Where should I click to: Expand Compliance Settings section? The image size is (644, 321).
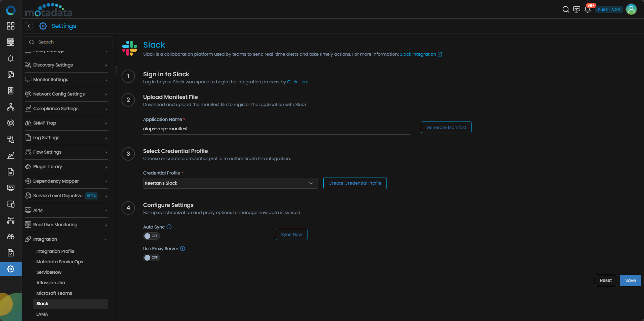pos(66,109)
